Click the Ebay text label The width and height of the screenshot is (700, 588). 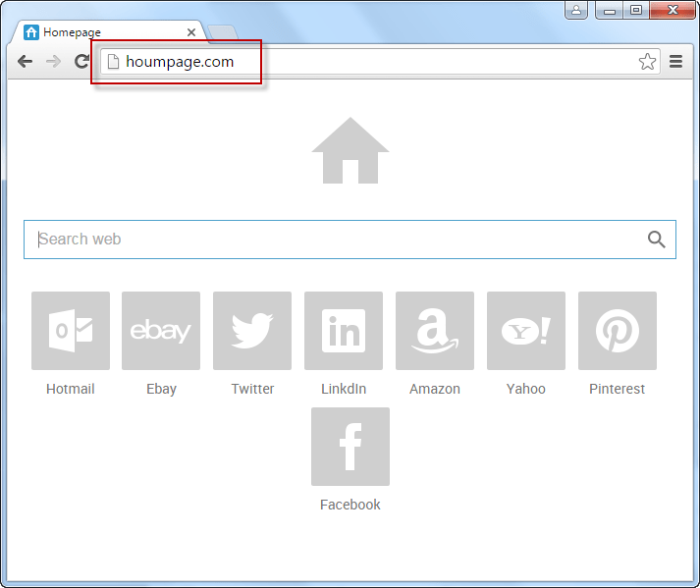click(x=162, y=389)
